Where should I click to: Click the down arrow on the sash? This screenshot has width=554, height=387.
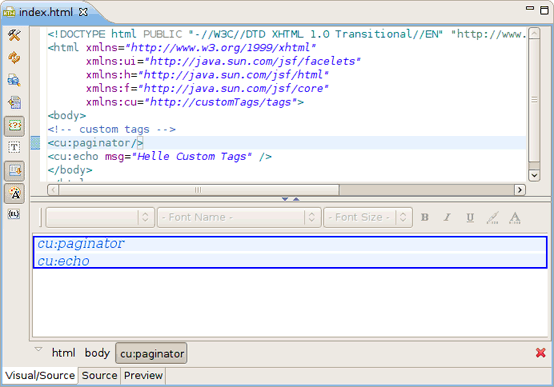click(285, 199)
